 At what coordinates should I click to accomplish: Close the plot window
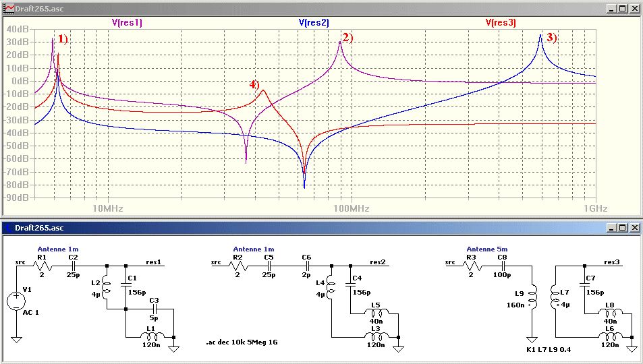pyautogui.click(x=634, y=8)
